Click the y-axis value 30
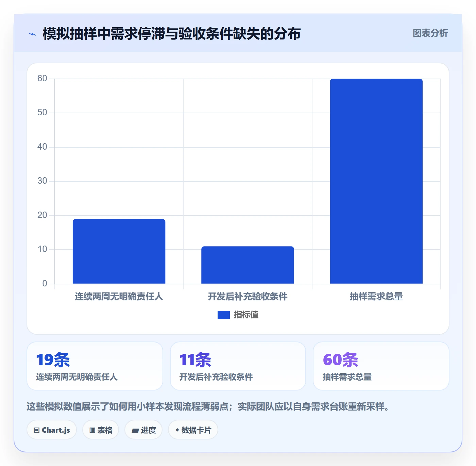The image size is (476, 466). coord(42,181)
